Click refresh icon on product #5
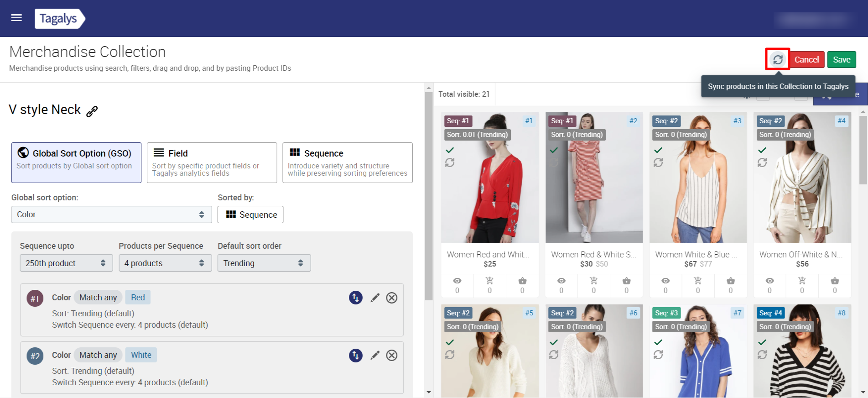 (450, 355)
